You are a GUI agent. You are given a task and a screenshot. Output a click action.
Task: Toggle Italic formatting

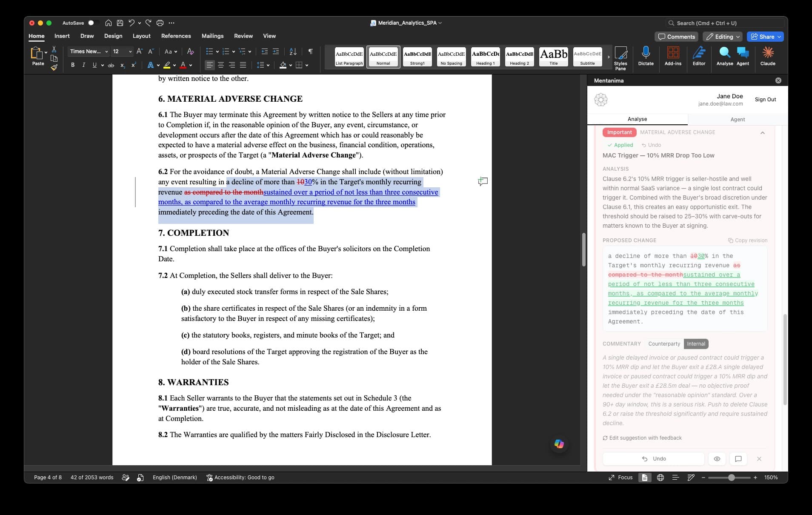83,65
